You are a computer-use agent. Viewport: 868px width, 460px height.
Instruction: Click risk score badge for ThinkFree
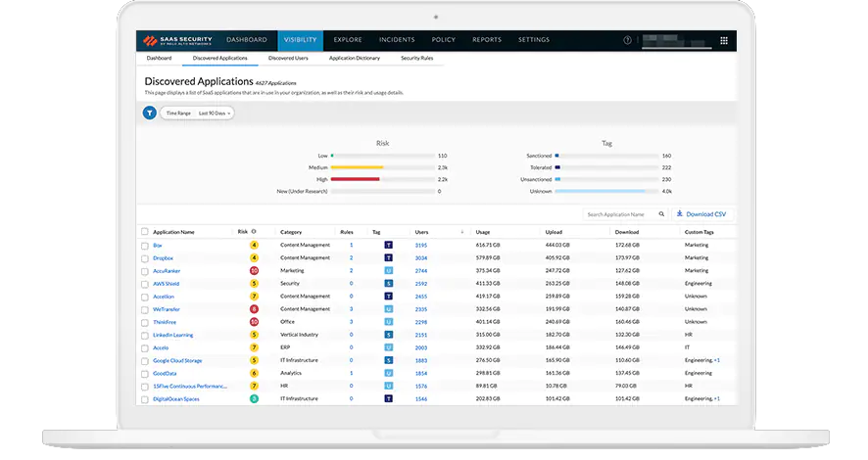(254, 322)
